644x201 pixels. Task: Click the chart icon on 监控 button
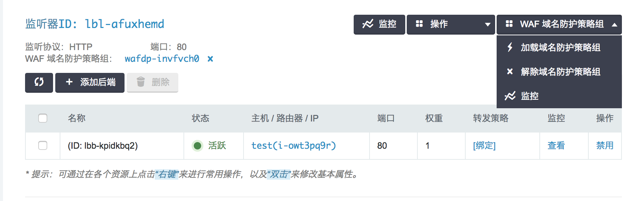368,24
